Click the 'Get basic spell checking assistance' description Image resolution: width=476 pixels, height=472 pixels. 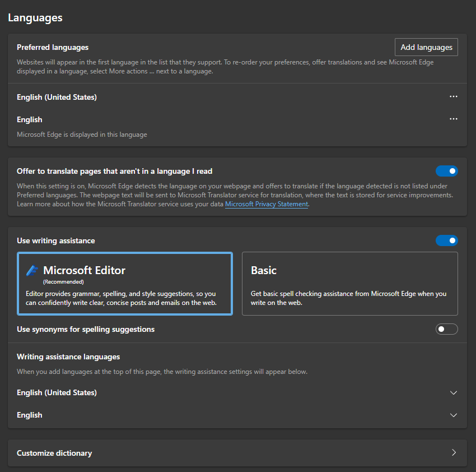pos(348,298)
